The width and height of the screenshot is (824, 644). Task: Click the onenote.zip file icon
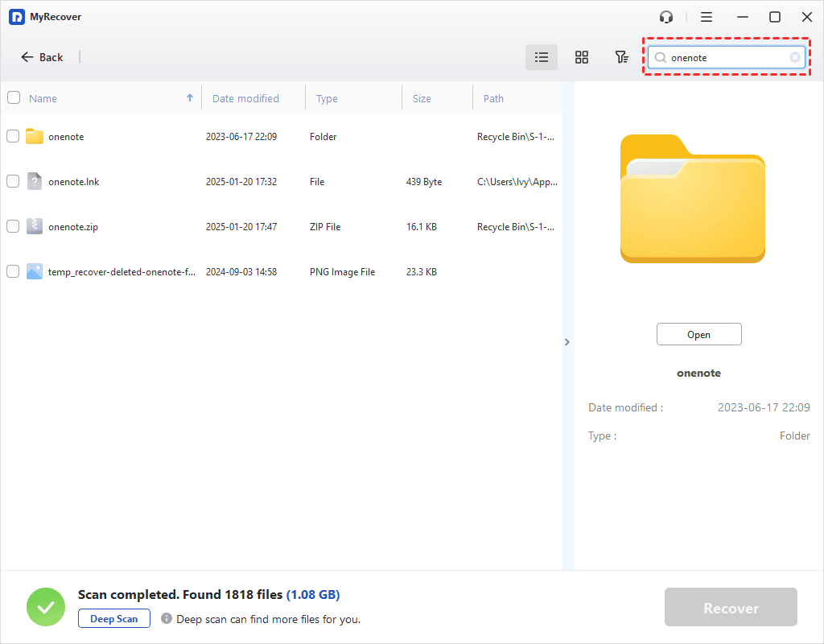[x=34, y=226]
